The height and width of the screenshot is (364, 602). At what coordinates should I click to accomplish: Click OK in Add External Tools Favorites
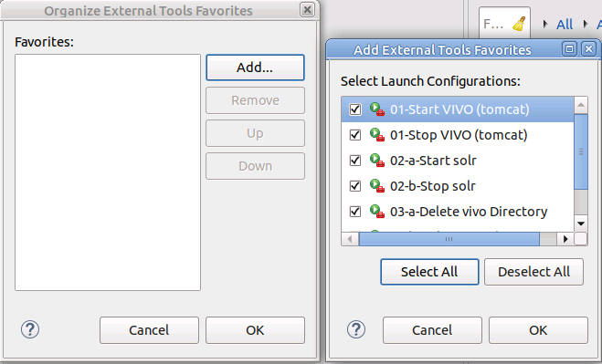coord(538,330)
